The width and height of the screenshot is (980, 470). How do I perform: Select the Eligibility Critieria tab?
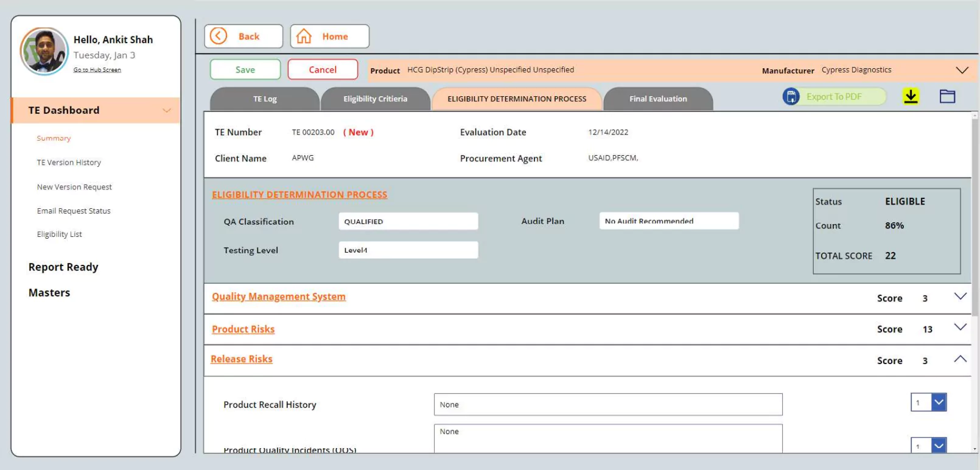coord(375,99)
